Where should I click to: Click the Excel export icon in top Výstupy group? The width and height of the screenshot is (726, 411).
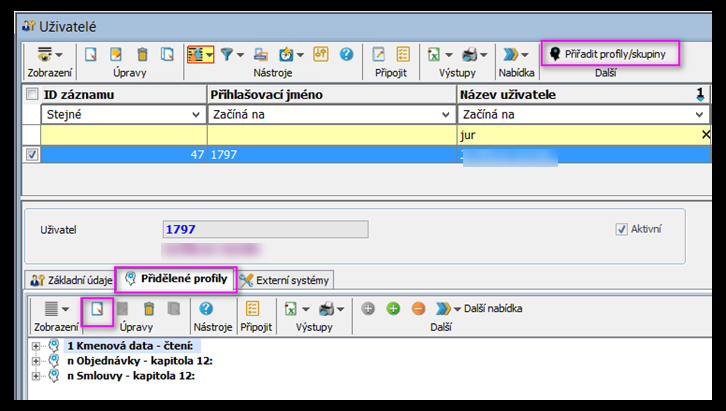434,54
